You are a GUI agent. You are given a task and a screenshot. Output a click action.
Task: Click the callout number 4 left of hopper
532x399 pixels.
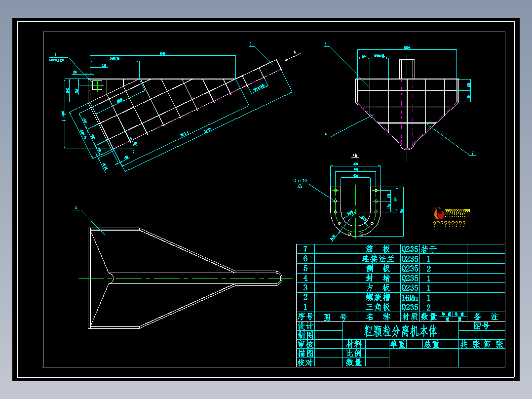326,134
